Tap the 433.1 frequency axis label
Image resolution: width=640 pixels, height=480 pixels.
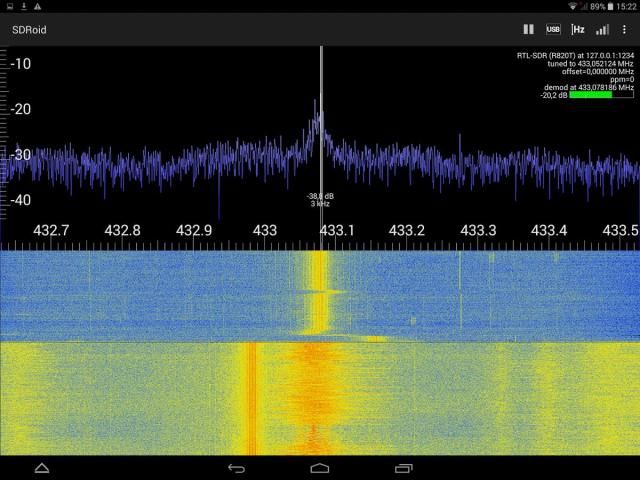pos(336,230)
